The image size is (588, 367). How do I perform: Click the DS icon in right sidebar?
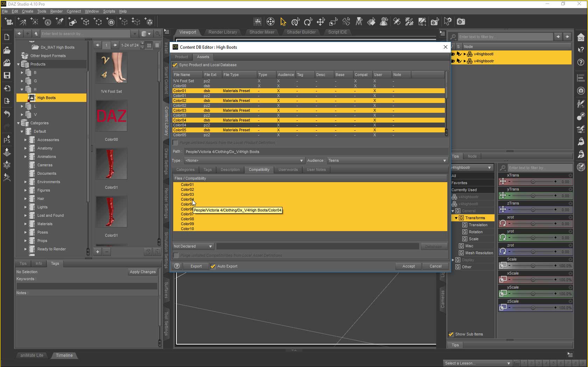(x=581, y=37)
